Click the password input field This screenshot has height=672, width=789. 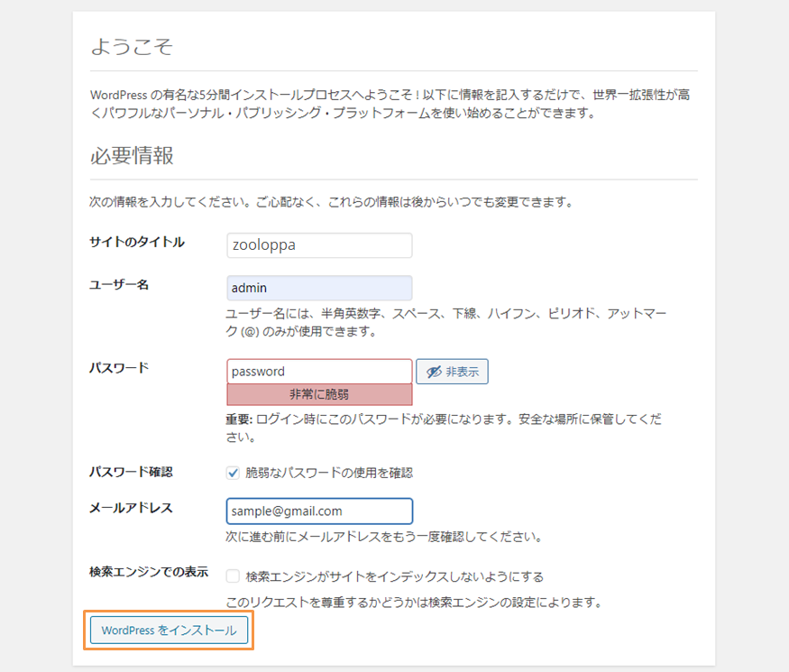coord(319,372)
